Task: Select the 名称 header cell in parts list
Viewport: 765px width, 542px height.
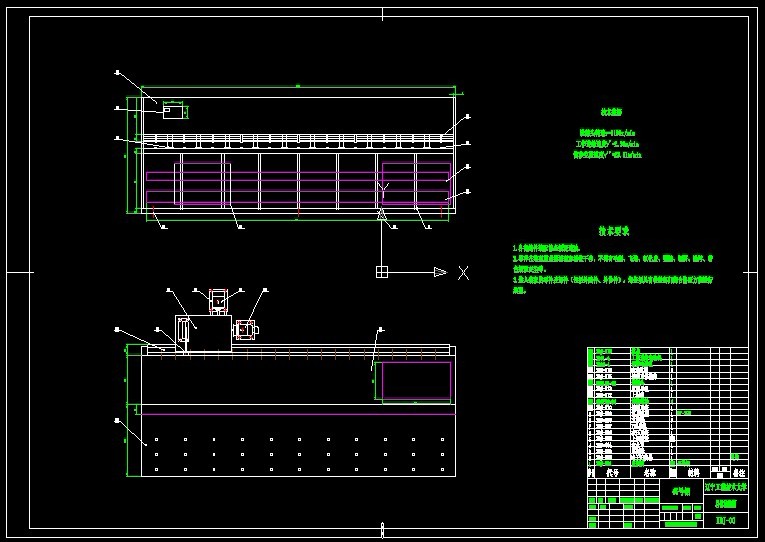Action: [x=649, y=472]
